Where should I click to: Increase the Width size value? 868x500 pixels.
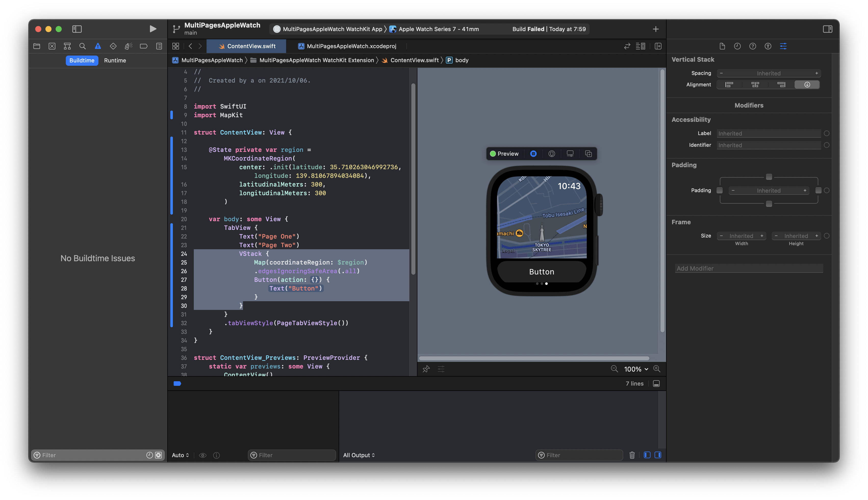(762, 236)
